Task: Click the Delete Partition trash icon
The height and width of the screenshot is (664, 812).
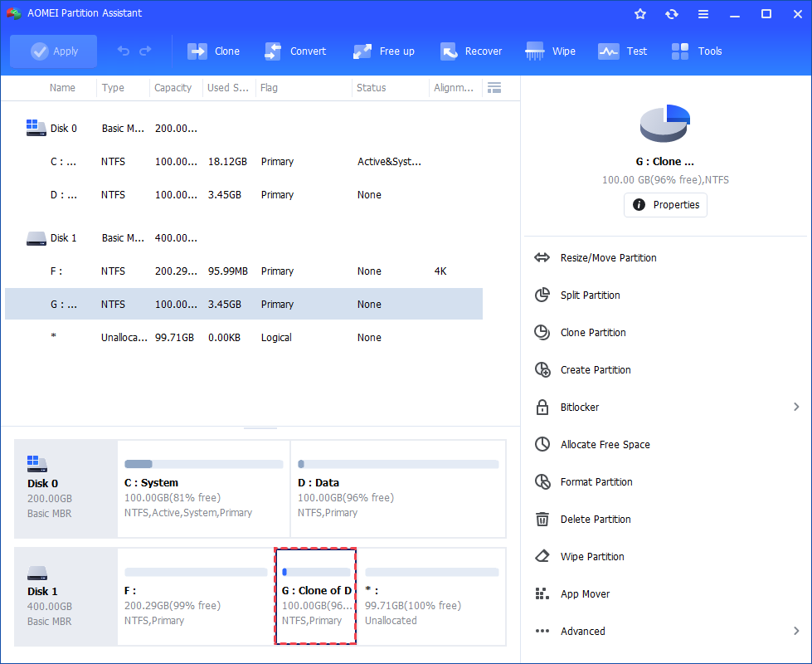Action: (542, 519)
